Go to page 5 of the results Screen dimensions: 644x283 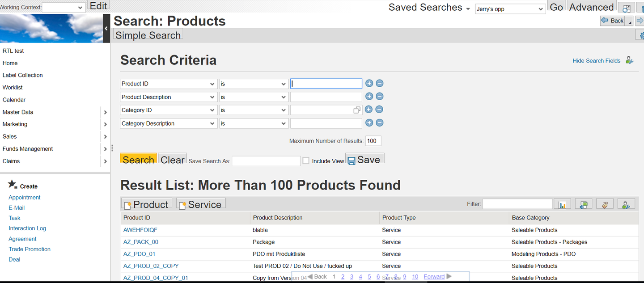tap(369, 276)
